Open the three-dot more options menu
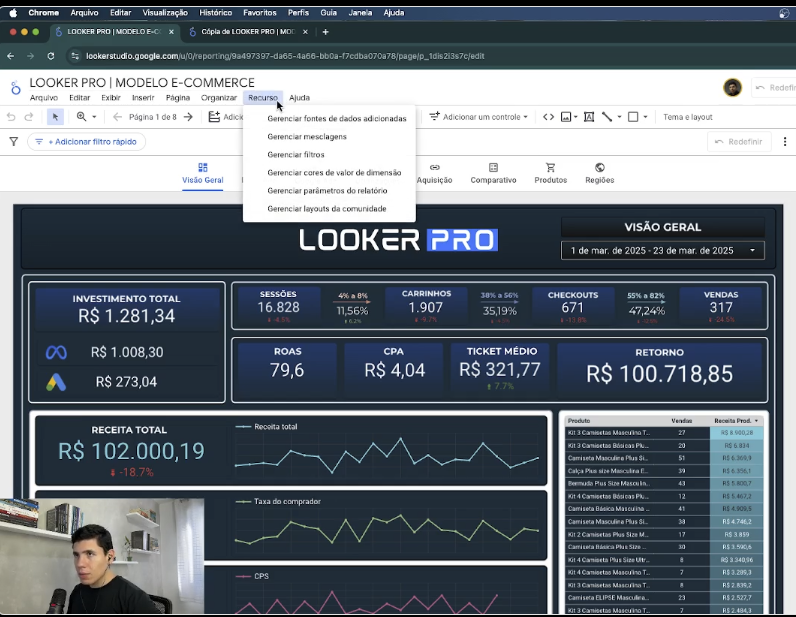 785,142
